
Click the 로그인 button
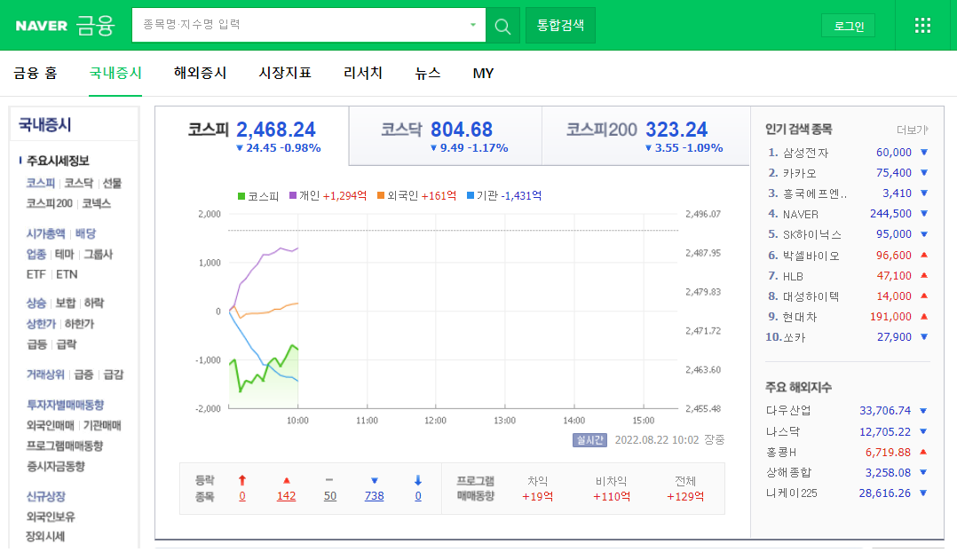point(849,27)
